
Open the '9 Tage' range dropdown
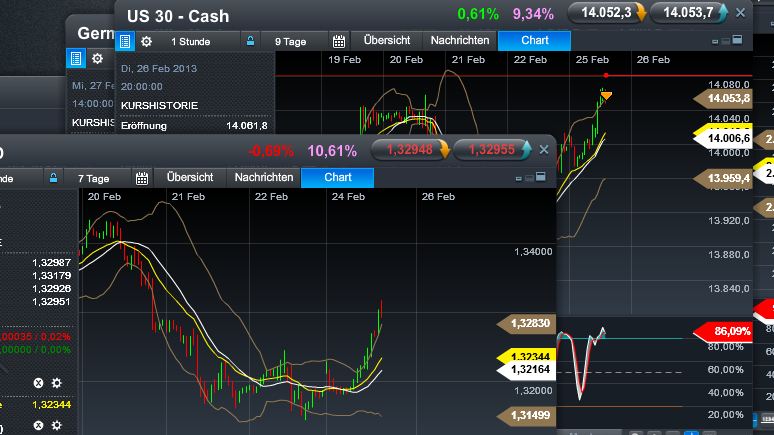tap(291, 41)
